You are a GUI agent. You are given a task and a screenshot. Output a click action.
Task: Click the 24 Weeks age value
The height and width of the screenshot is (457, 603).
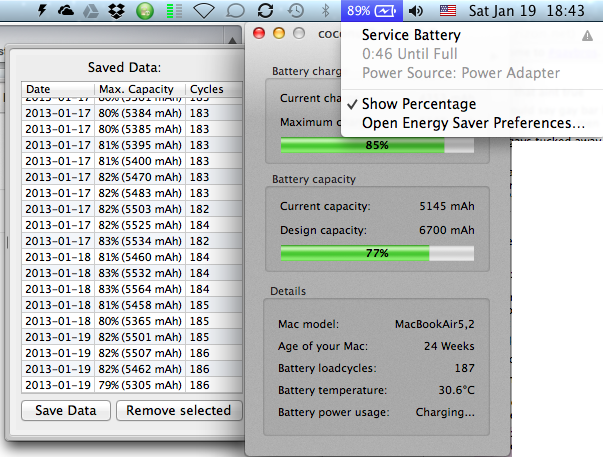[x=449, y=346]
